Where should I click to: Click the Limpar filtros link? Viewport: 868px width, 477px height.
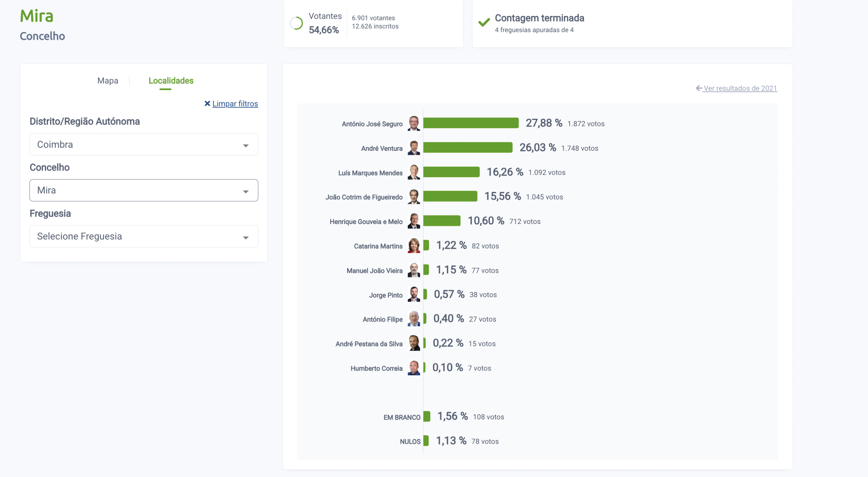pyautogui.click(x=235, y=104)
